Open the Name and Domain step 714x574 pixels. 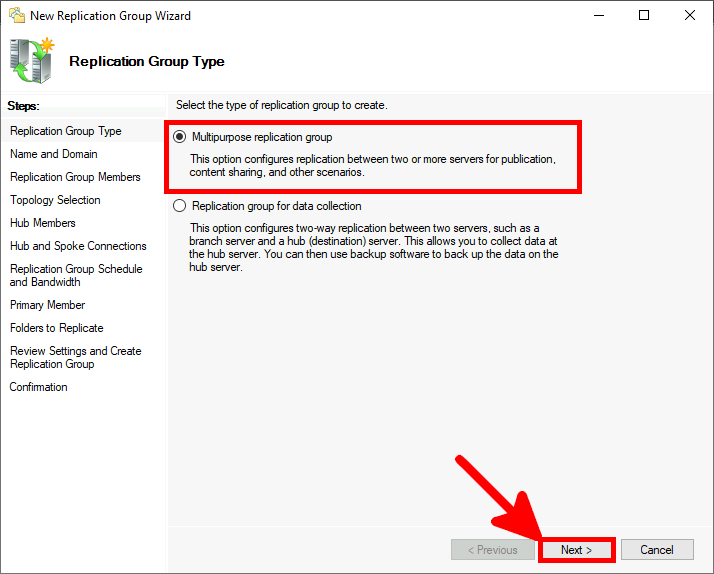pyautogui.click(x=54, y=154)
